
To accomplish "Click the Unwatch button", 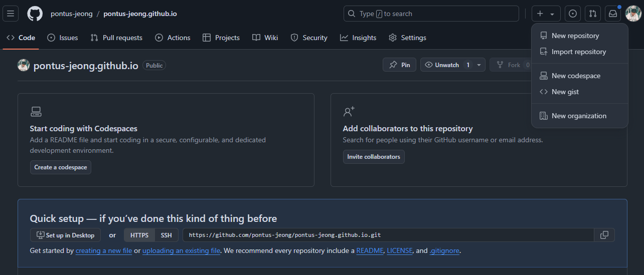I will click(x=447, y=65).
